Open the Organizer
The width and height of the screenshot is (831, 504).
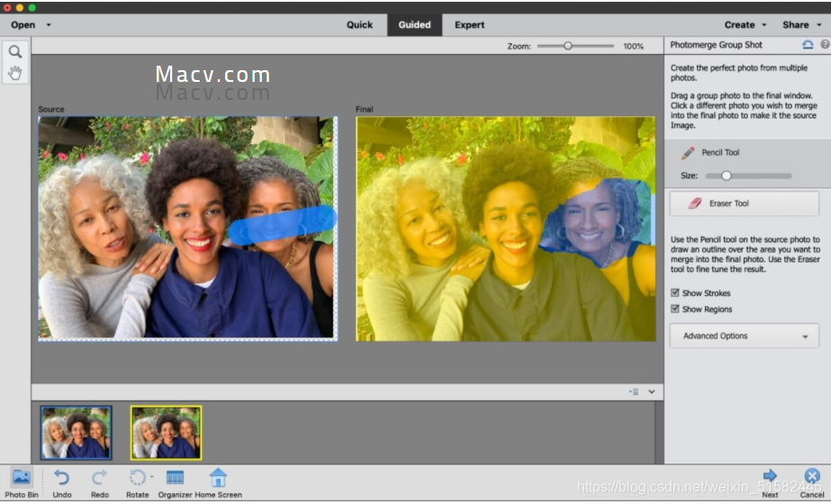(x=175, y=482)
